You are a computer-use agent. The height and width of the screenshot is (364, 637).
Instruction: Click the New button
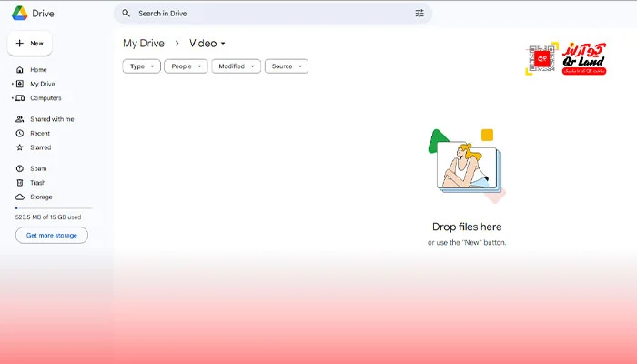click(x=30, y=43)
